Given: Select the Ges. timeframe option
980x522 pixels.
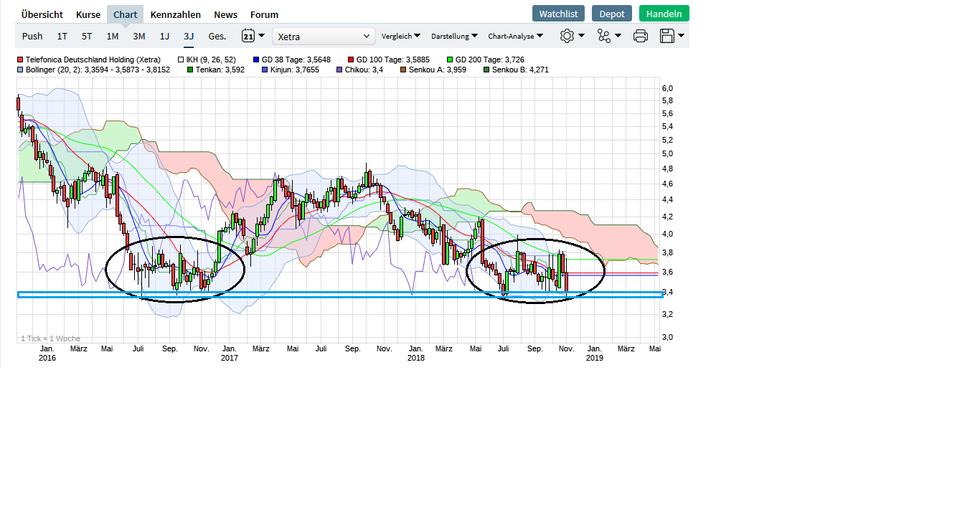Looking at the screenshot, I should (217, 36).
